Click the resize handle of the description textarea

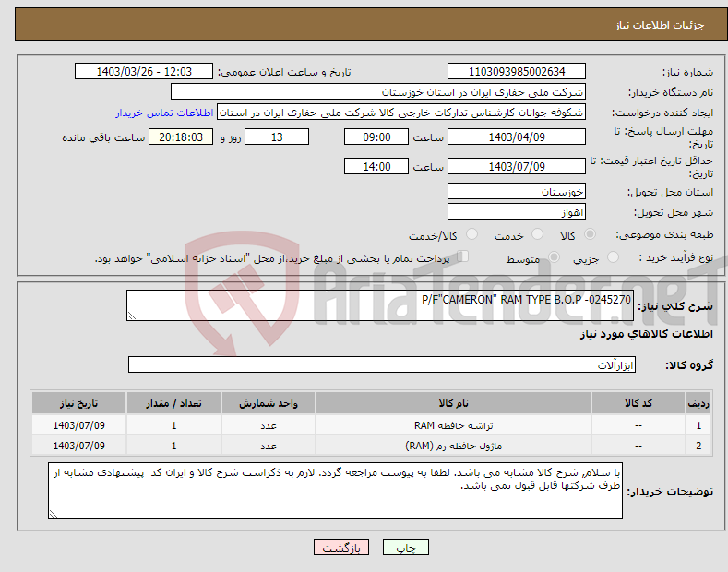click(x=132, y=316)
